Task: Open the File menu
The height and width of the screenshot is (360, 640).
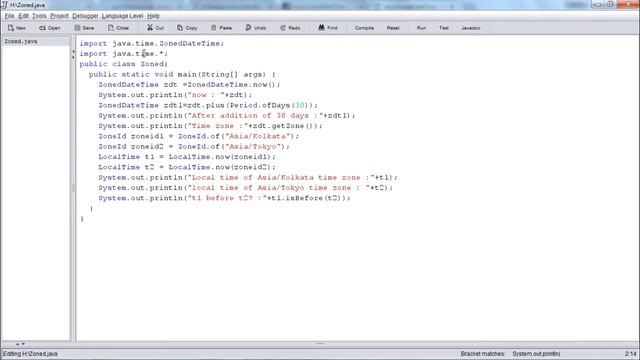Action: [x=9, y=16]
